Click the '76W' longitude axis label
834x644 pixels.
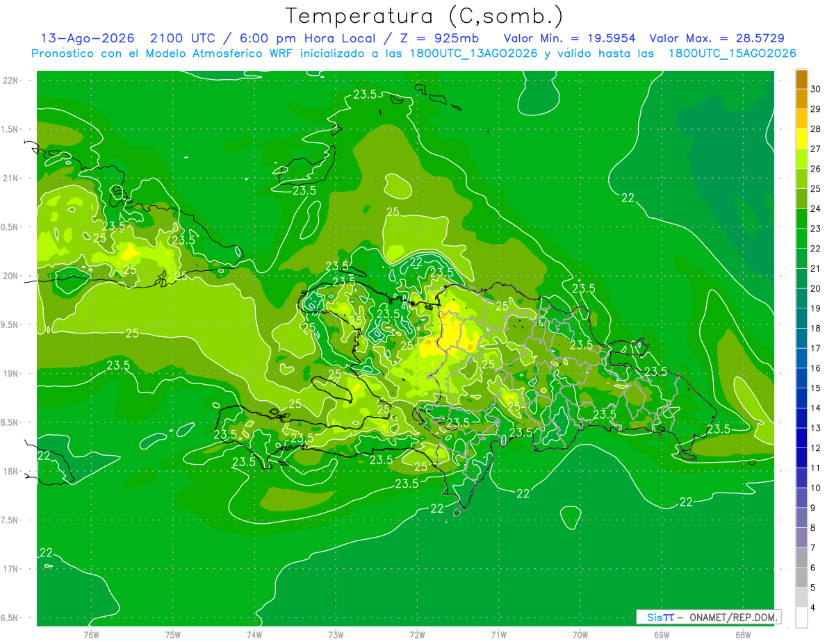click(91, 634)
